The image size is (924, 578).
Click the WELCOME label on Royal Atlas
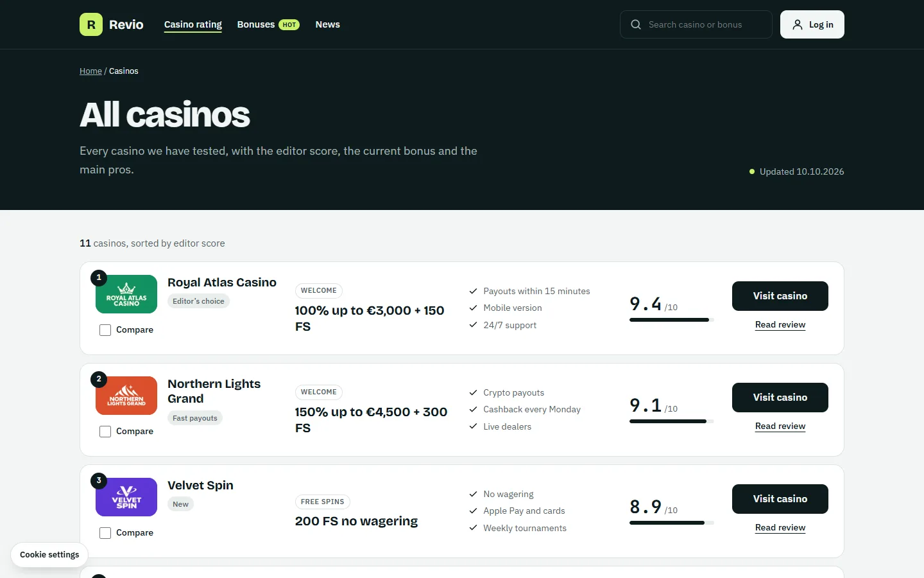[319, 291]
